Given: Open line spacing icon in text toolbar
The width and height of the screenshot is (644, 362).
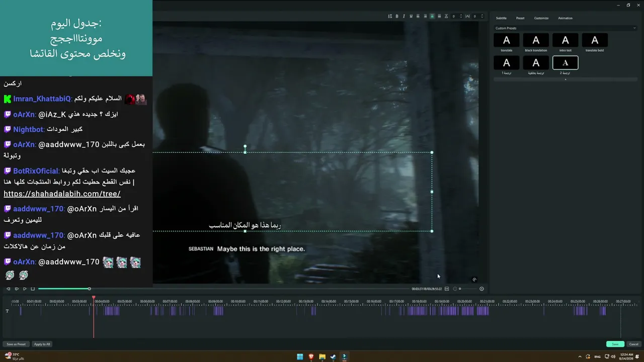Looking at the screenshot, I should point(390,16).
